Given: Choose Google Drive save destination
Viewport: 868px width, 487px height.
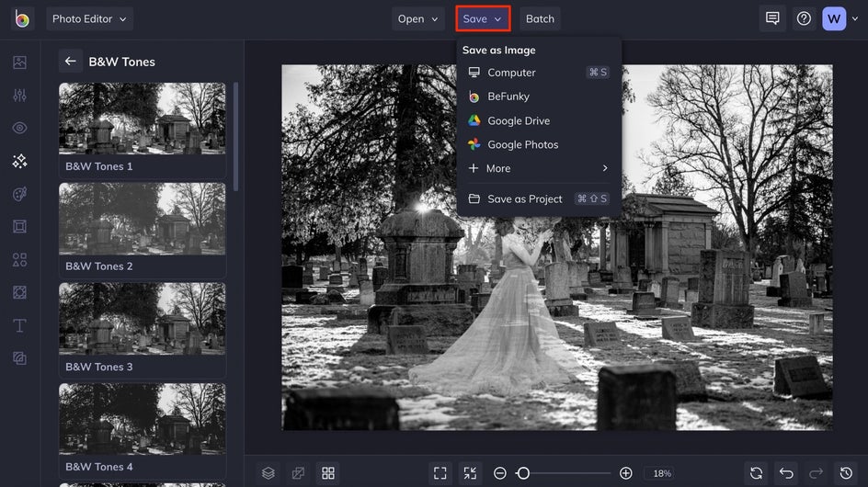Looking at the screenshot, I should tap(538, 120).
